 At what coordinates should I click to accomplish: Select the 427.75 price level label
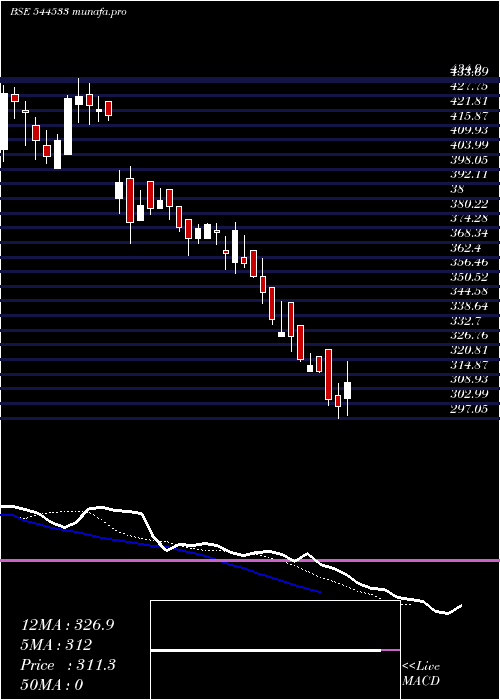coord(469,86)
